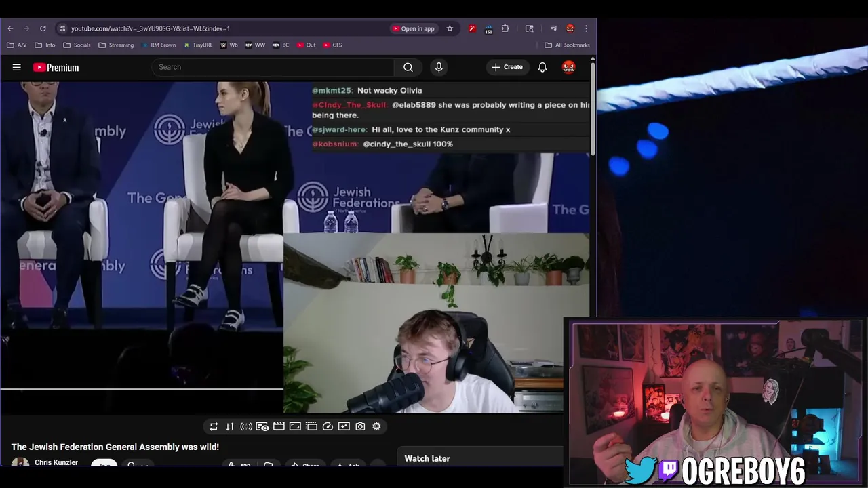Image resolution: width=868 pixels, height=488 pixels.
Task: Click the YouTube Search input field
Action: pos(273,67)
